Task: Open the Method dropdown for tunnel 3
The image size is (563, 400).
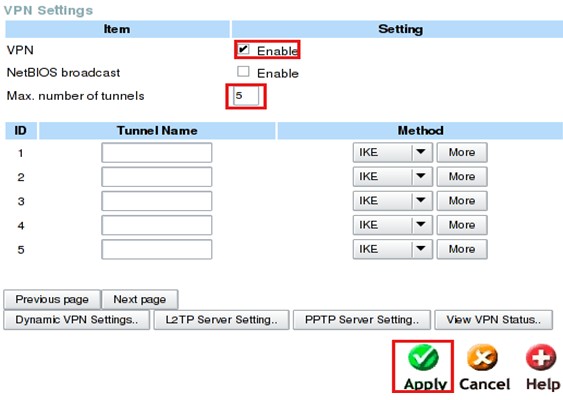Action: coord(392,201)
